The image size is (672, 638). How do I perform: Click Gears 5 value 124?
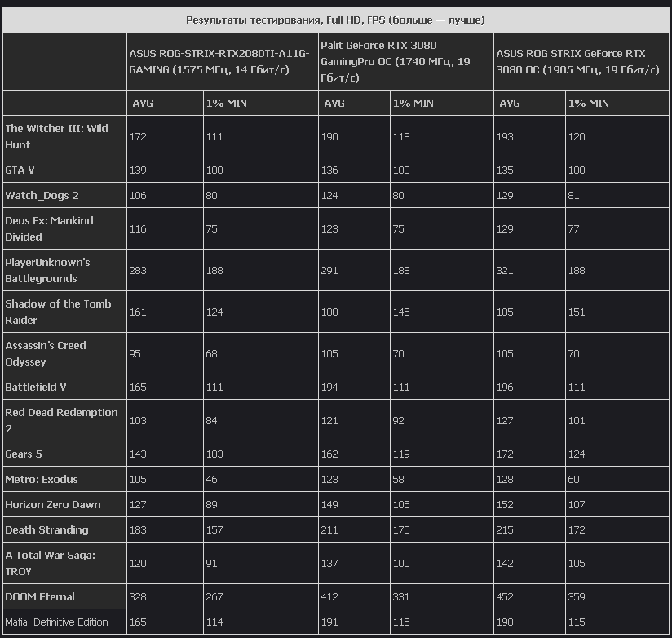pos(577,454)
